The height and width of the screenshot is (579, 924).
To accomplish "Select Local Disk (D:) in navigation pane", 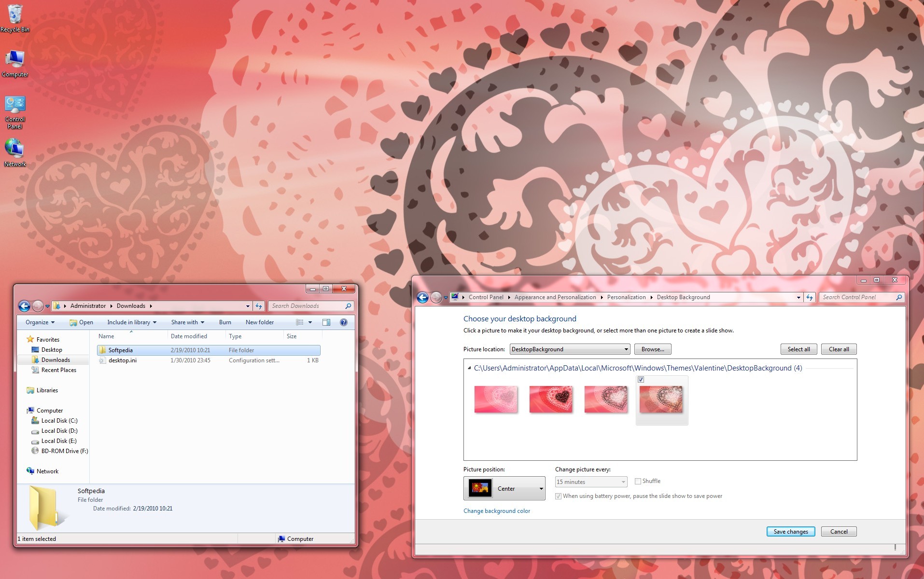I will tap(59, 431).
